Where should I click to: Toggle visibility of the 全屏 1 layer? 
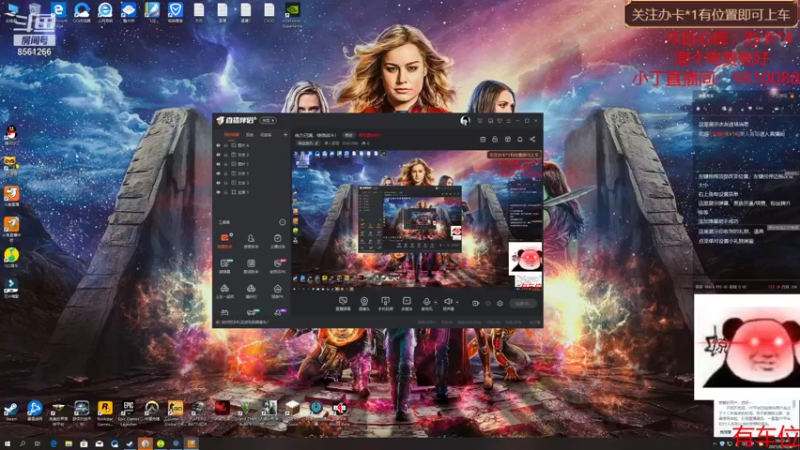tap(218, 192)
